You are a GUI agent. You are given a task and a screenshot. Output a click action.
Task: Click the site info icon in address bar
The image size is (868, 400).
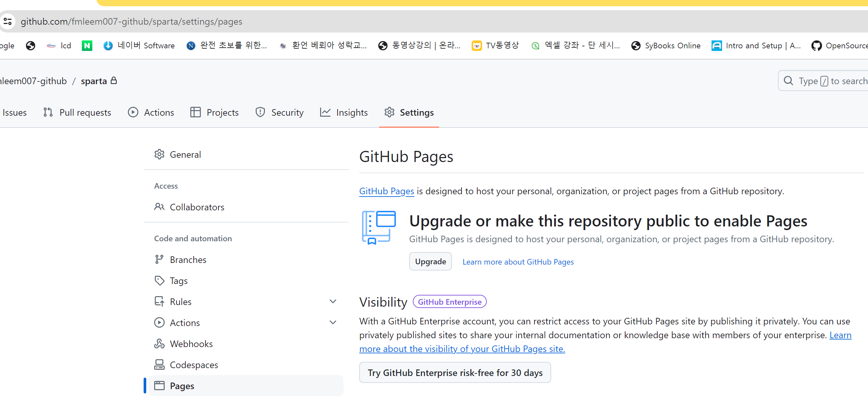click(8, 21)
